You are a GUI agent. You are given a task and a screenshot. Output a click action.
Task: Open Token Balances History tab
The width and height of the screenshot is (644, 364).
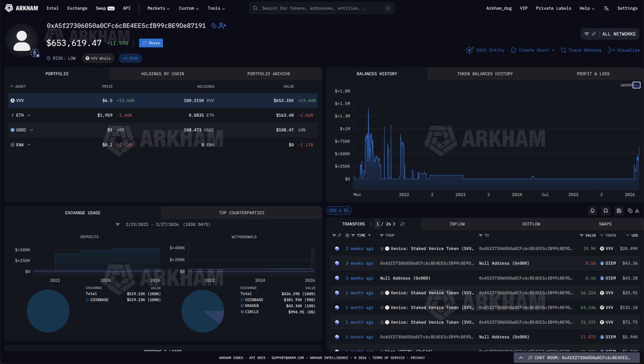[x=485, y=74]
